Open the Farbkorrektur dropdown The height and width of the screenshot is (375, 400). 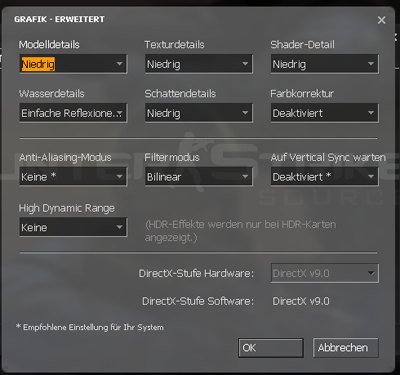pos(325,113)
